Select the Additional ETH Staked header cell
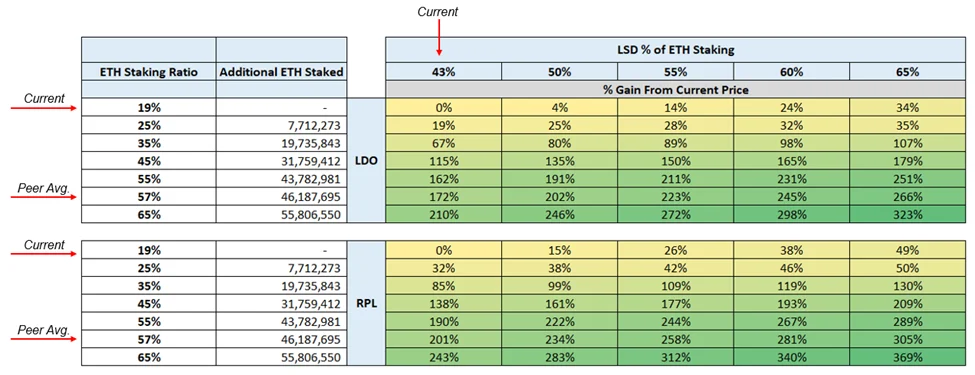The width and height of the screenshot is (975, 375). tap(281, 72)
